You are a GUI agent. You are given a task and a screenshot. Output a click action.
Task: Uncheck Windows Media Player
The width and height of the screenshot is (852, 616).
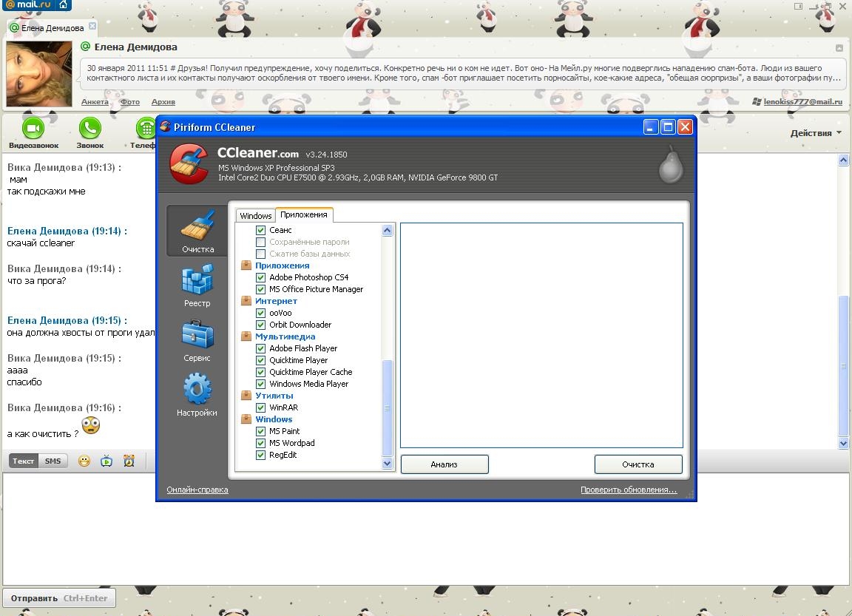[x=261, y=384]
